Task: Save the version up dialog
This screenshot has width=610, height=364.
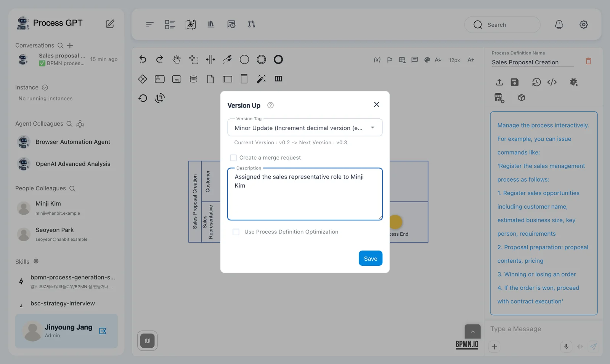Action: pyautogui.click(x=371, y=259)
